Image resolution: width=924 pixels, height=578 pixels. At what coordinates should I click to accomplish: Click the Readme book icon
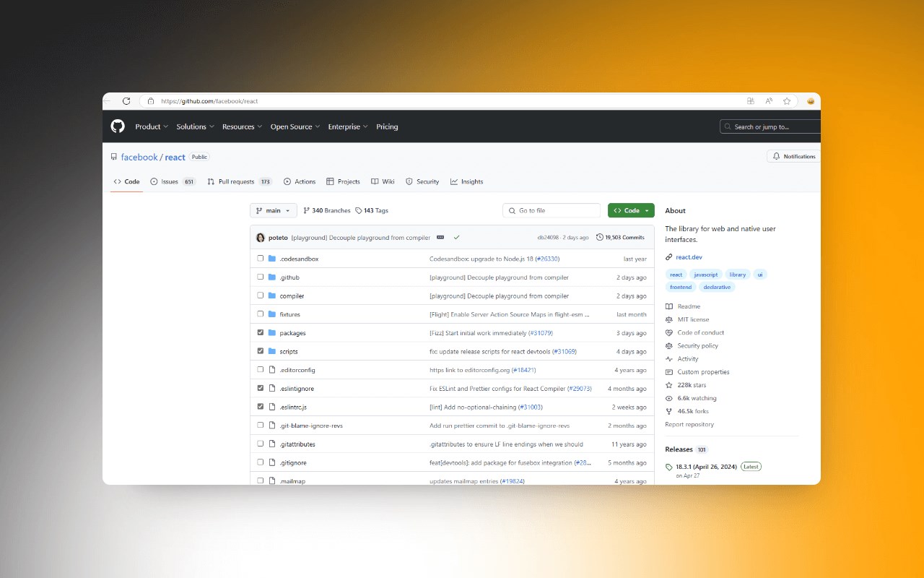tap(669, 306)
